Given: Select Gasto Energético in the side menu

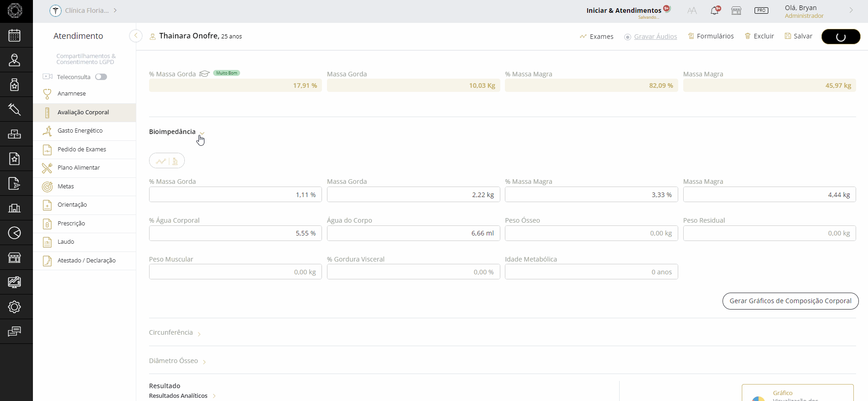Looking at the screenshot, I should coord(80,131).
